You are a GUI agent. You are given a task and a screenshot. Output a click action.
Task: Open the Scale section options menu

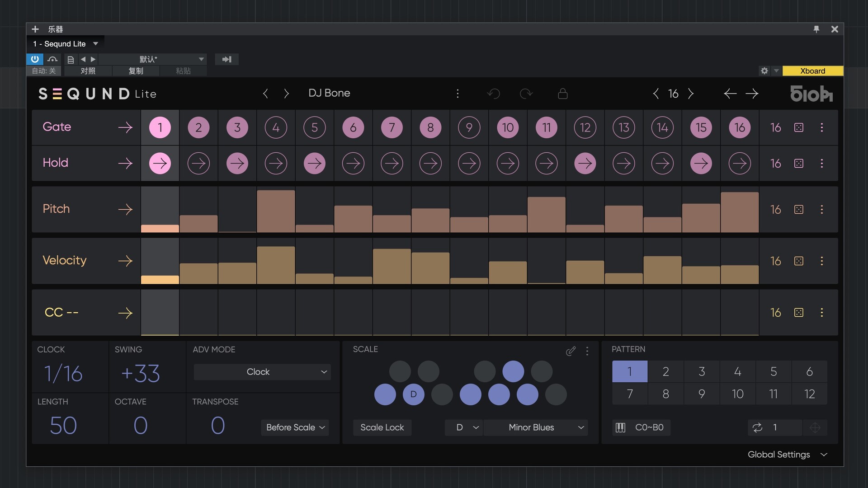(x=587, y=351)
